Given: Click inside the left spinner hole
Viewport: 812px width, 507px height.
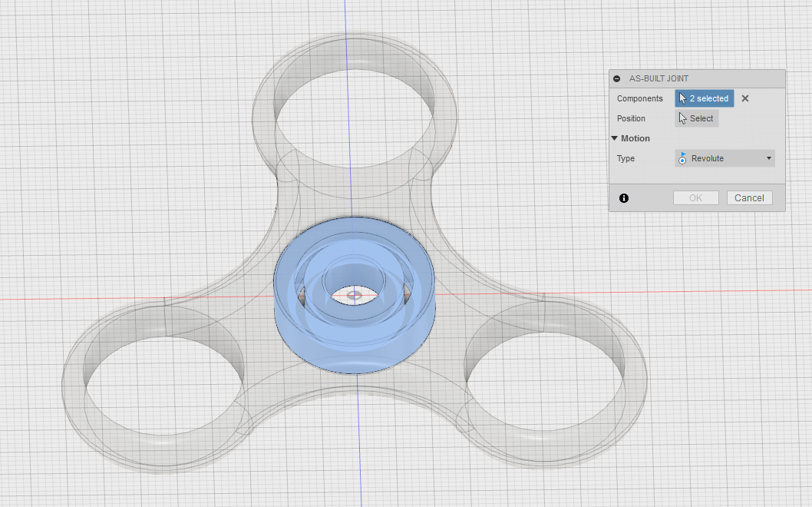Looking at the screenshot, I should (165, 385).
